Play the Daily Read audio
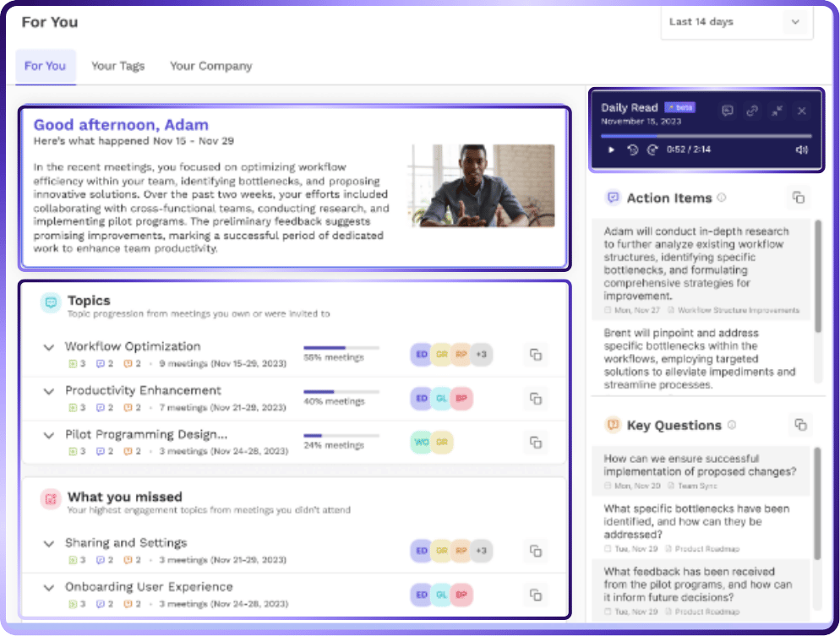 [611, 149]
